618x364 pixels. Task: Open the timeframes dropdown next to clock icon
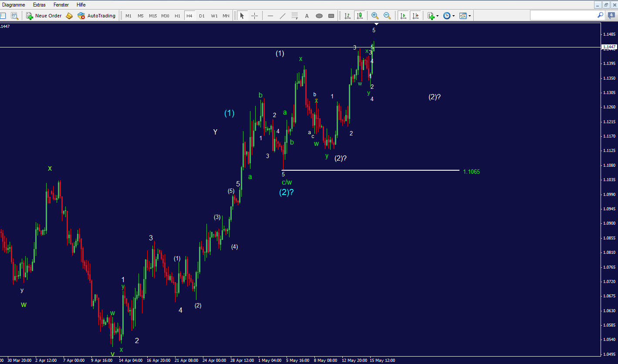pyautogui.click(x=453, y=16)
